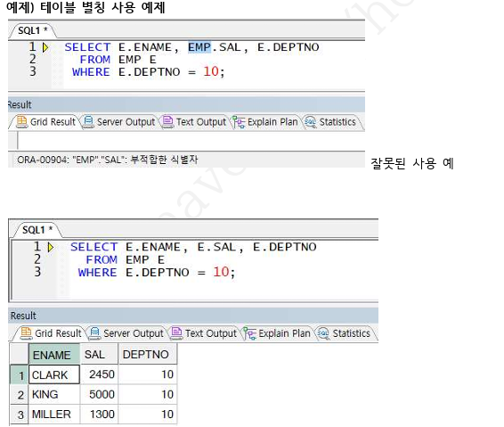Click yellow line marker arrow in lower editor
Screen dimensions: 504x427
[51, 248]
